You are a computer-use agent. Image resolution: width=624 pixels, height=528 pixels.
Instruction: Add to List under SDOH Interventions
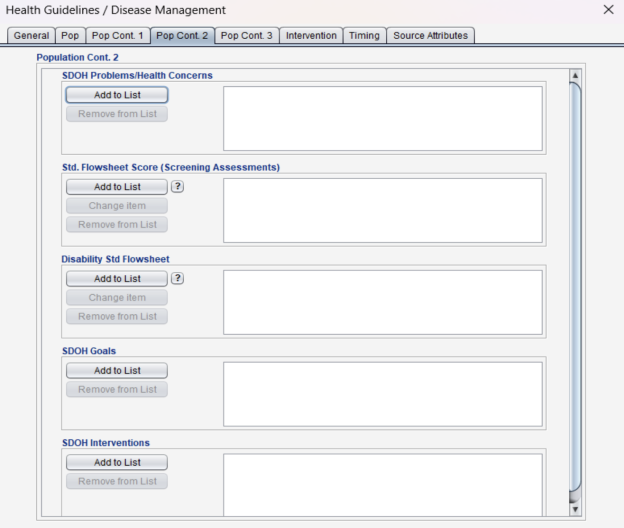[x=117, y=463]
